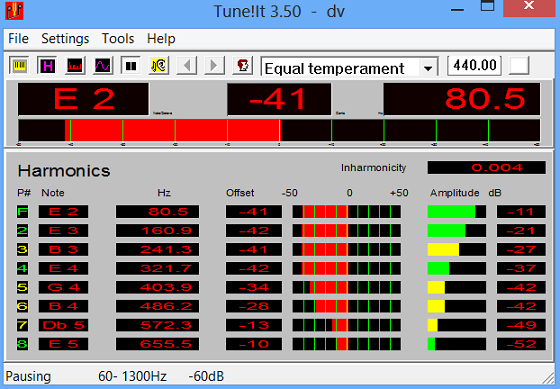Click the yellow ear tuning icon
This screenshot has width=560, height=389.
158,66
